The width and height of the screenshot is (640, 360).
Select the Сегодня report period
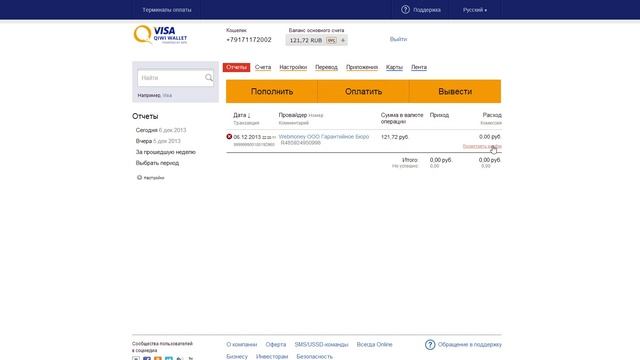(161, 130)
